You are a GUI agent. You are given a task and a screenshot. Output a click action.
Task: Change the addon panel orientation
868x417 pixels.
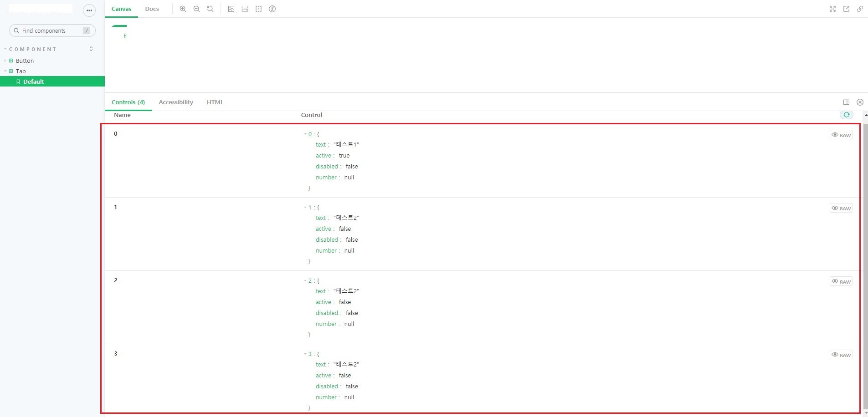[x=846, y=102]
